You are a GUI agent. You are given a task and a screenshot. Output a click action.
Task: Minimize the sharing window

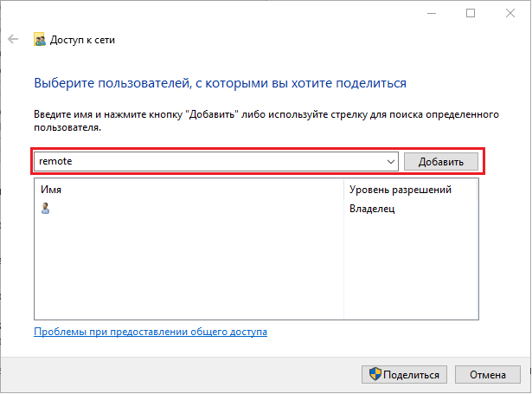click(430, 13)
